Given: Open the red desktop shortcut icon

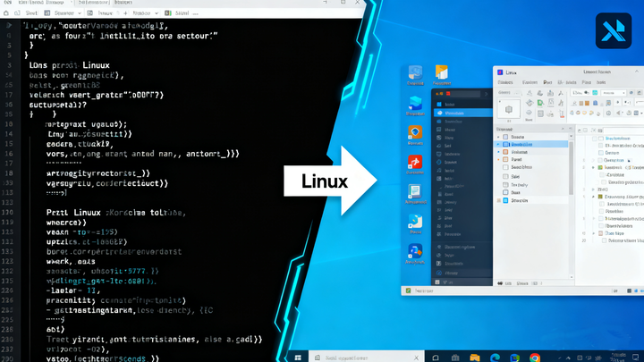Looking at the screenshot, I should (x=415, y=163).
